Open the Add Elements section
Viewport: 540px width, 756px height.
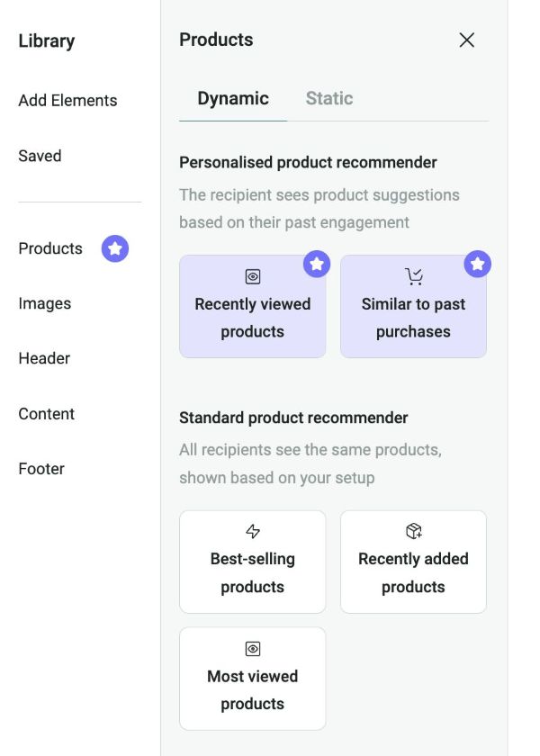[x=67, y=100]
